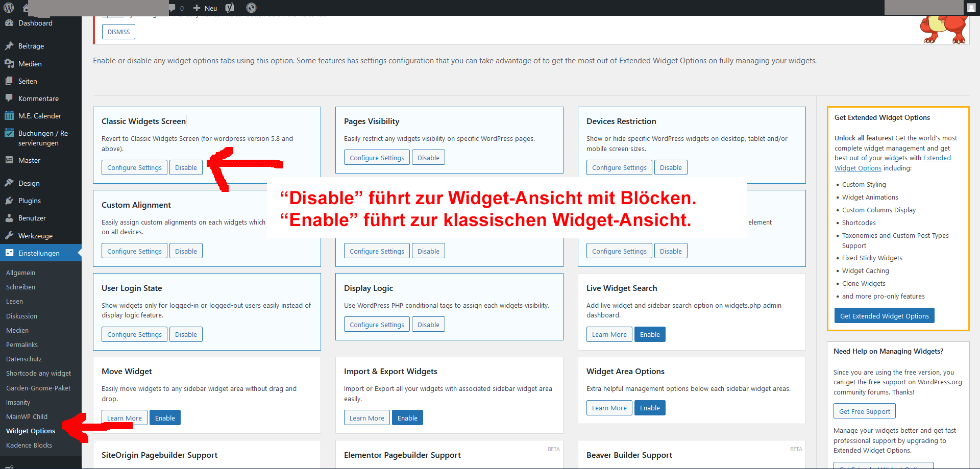
Task: Configure Settings for Classic Widgets Screen
Action: (134, 167)
